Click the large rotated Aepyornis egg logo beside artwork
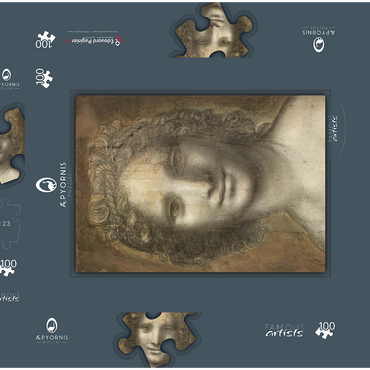Screen dimensions: 370x370 point(46,185)
